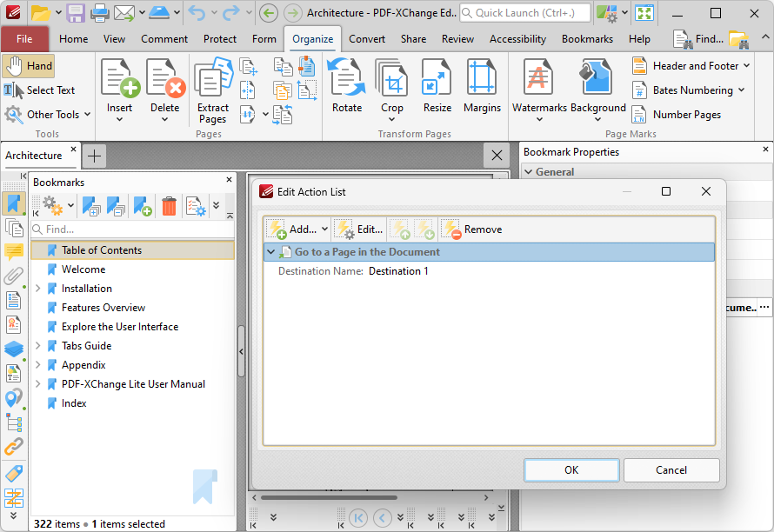Viewport: 774px width, 532px height.
Task: Activate the Select Text tool
Action: click(x=39, y=90)
